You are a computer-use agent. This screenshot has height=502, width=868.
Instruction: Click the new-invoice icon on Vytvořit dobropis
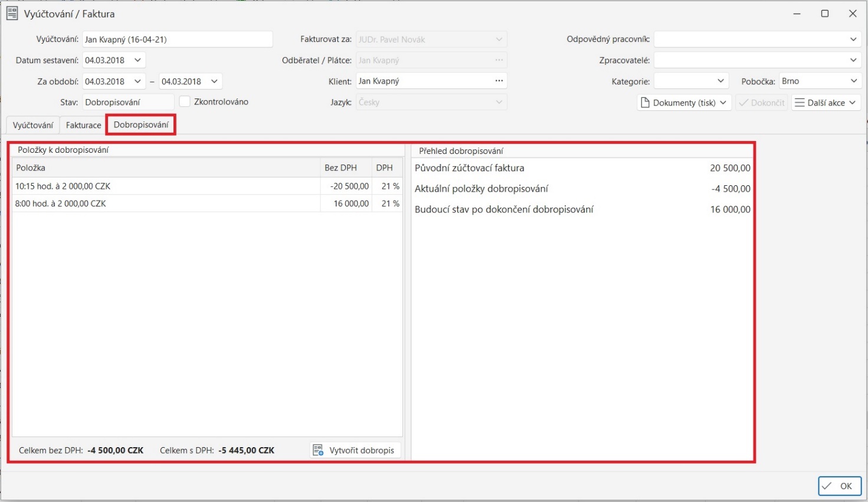tap(317, 449)
